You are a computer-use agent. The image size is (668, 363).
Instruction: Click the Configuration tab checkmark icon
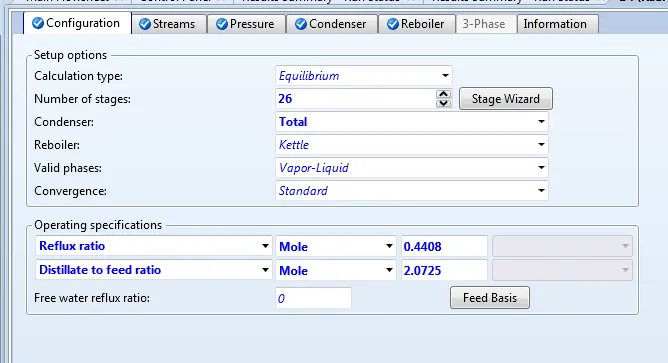37,23
